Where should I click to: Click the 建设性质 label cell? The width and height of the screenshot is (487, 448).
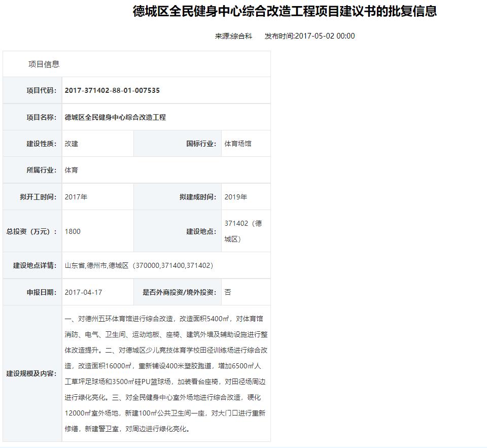click(32, 143)
